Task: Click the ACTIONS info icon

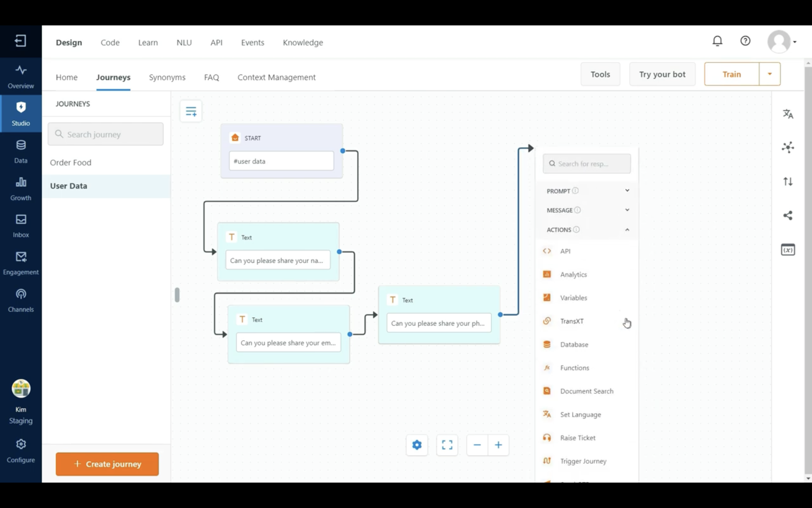Action: [x=576, y=229]
